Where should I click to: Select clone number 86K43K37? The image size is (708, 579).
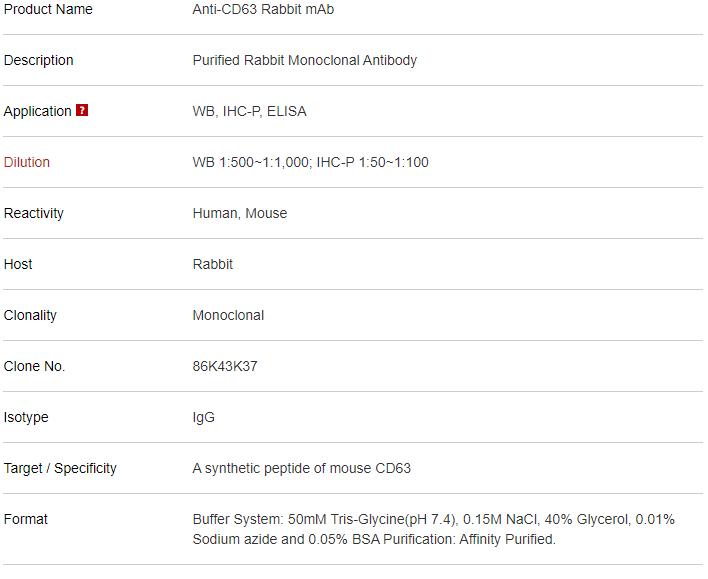click(x=225, y=366)
